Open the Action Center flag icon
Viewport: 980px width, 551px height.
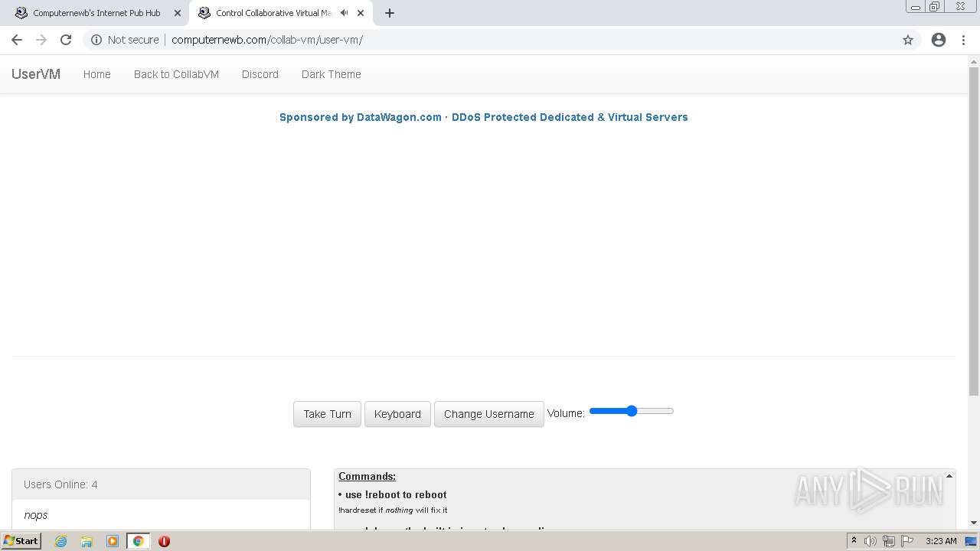pos(907,541)
